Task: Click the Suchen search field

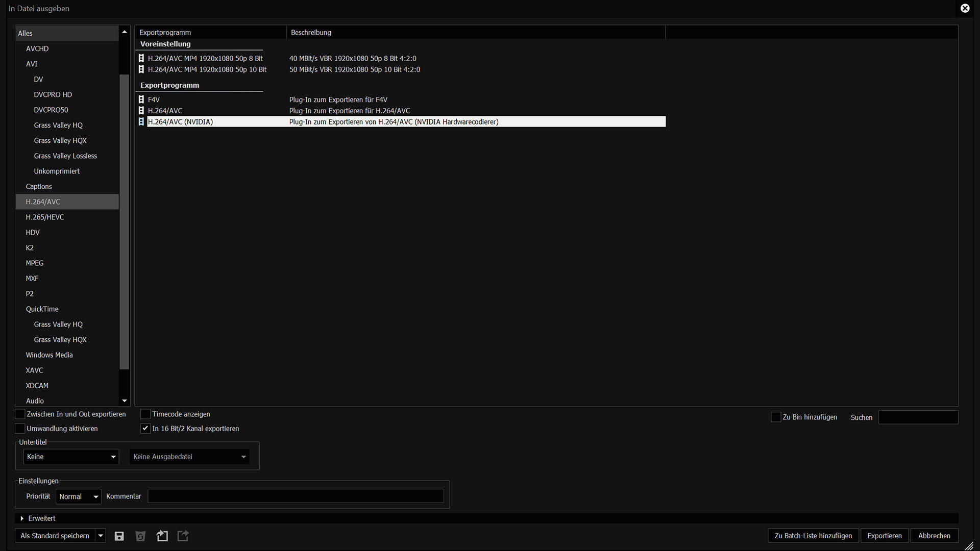Action: [x=918, y=417]
